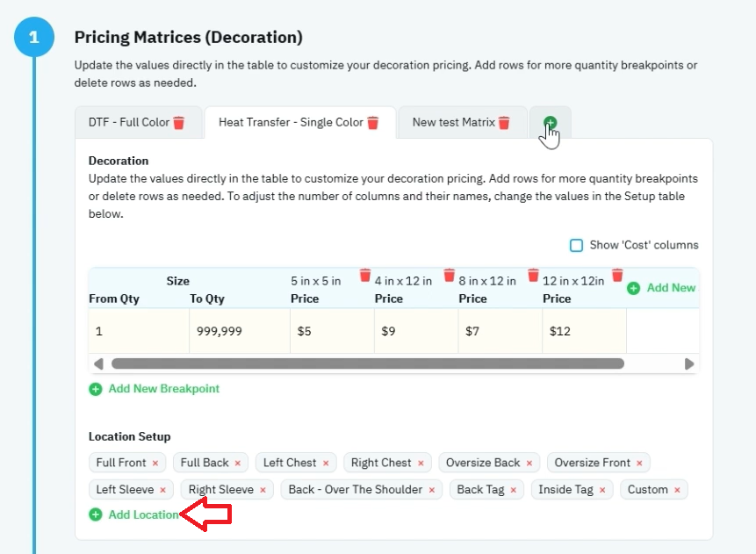Edit the 5 in x 5 in price $5
Image resolution: width=756 pixels, height=554 pixels.
coord(332,331)
